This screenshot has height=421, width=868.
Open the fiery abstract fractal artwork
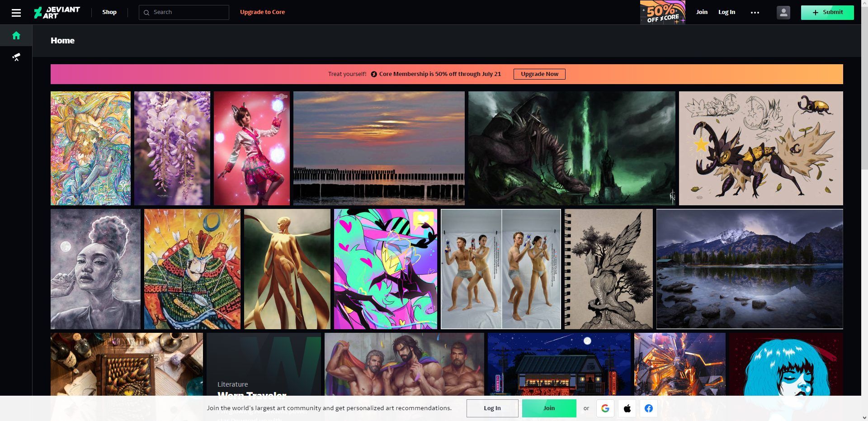[680, 364]
